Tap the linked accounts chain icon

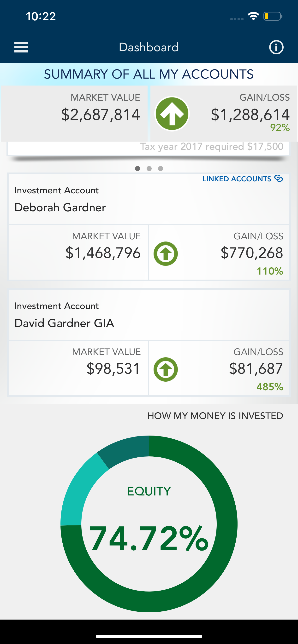pyautogui.click(x=279, y=178)
